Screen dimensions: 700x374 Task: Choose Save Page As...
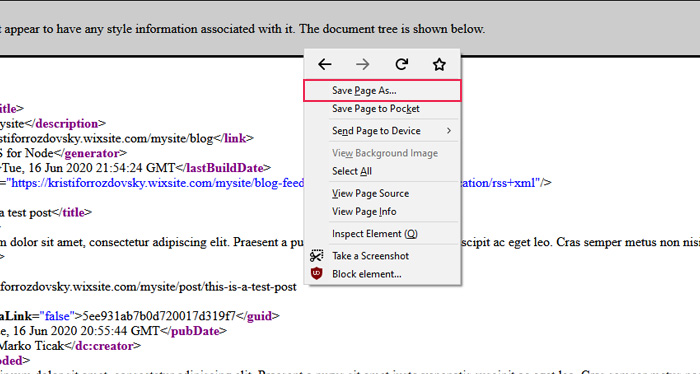382,91
